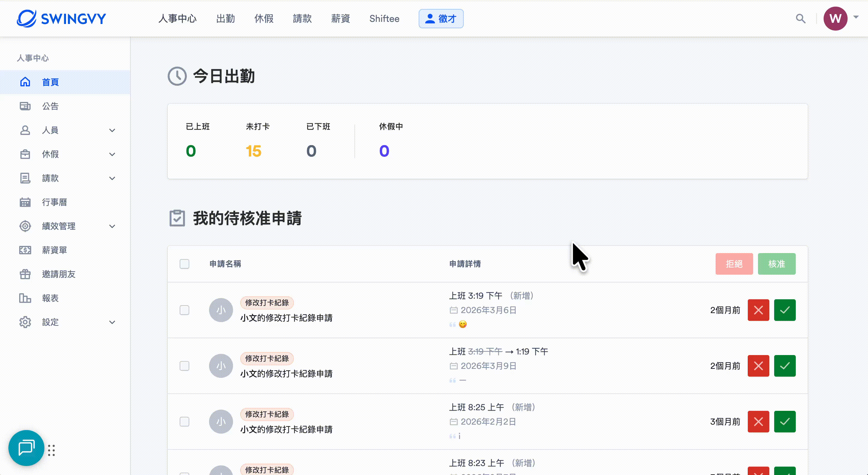Screen dimensions: 868x475
Task: Approve the 2026年3月9日 request with green check
Action: coord(785,366)
